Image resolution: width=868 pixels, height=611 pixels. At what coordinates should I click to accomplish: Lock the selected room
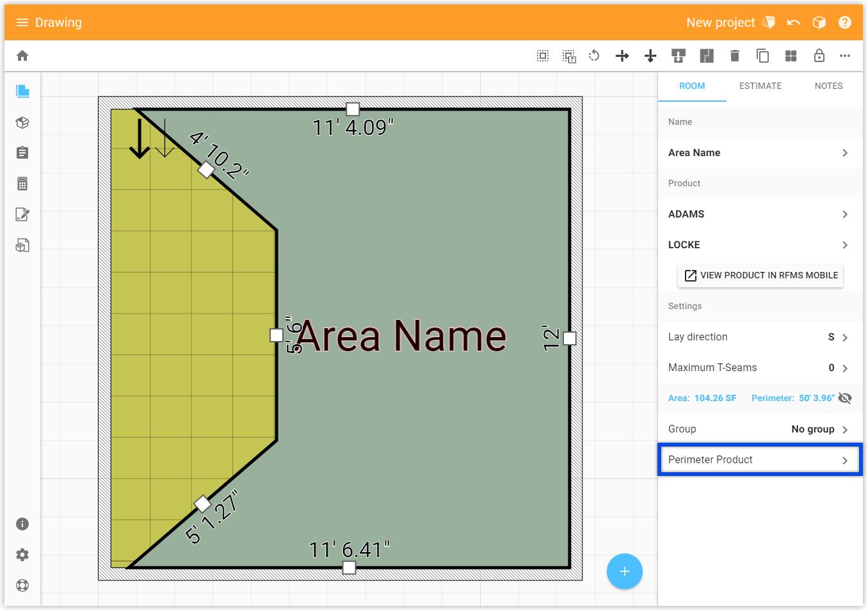819,56
